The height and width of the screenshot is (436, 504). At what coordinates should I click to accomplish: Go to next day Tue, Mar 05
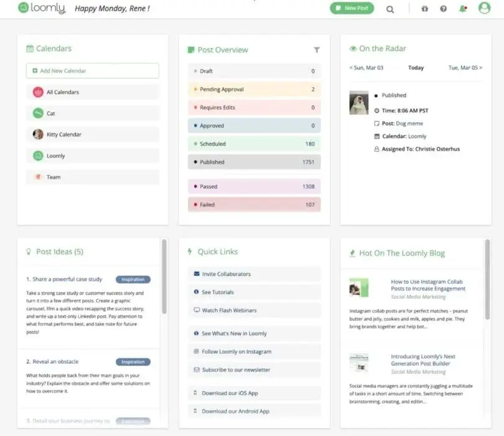[x=464, y=68]
